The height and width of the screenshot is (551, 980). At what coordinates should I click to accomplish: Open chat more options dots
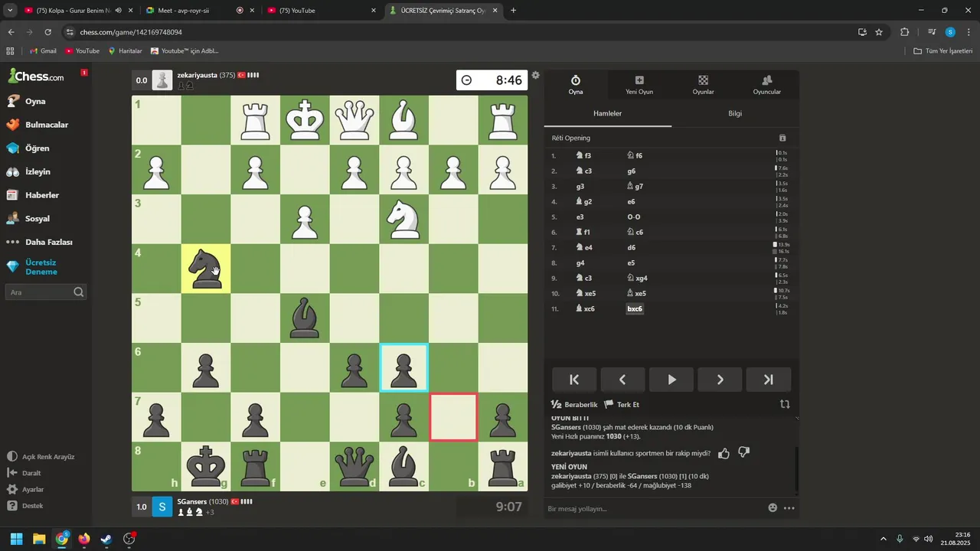pos(789,508)
